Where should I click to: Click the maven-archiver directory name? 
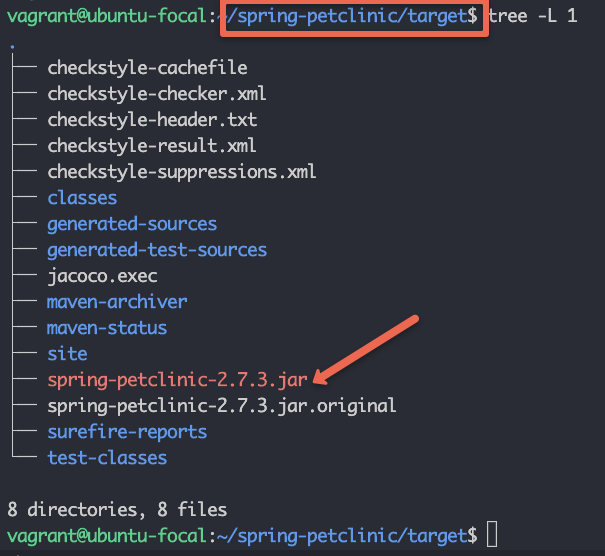click(117, 302)
